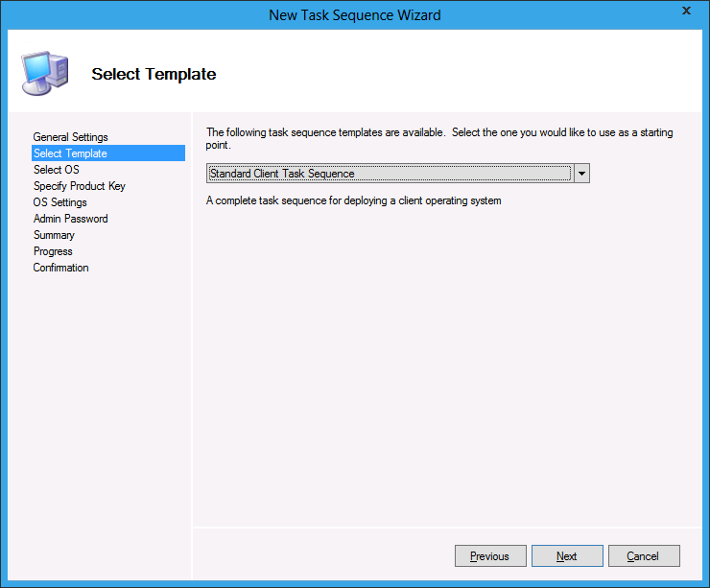Select the highlighted Select Template step
This screenshot has width=710, height=588.
click(70, 153)
